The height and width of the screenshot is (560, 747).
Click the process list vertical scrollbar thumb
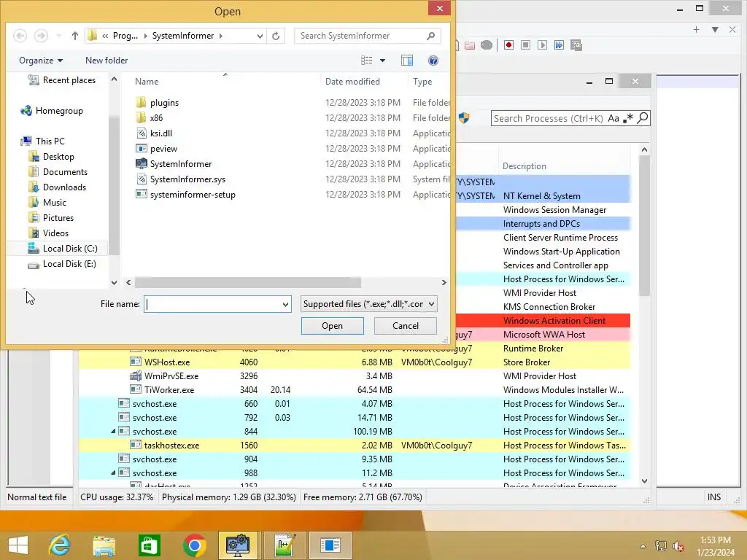pos(644,226)
